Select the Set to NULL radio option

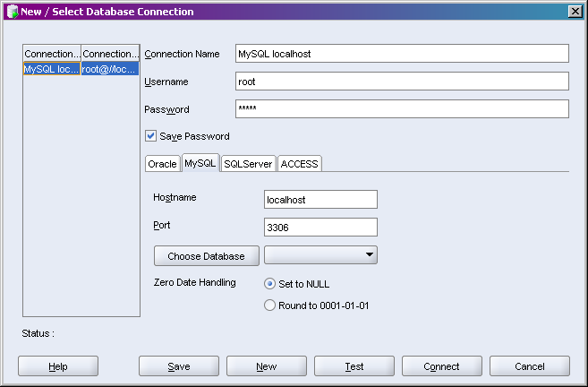coord(269,284)
